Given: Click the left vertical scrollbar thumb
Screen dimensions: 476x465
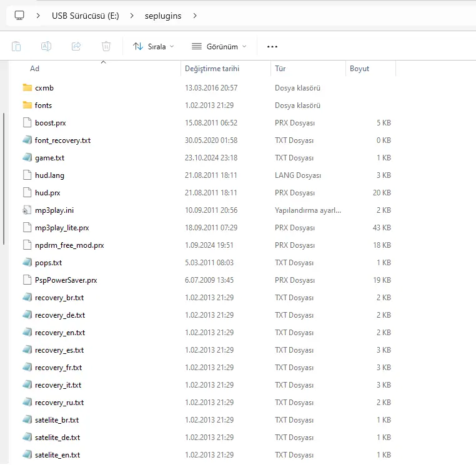Looking at the screenshot, I should click(4, 179).
